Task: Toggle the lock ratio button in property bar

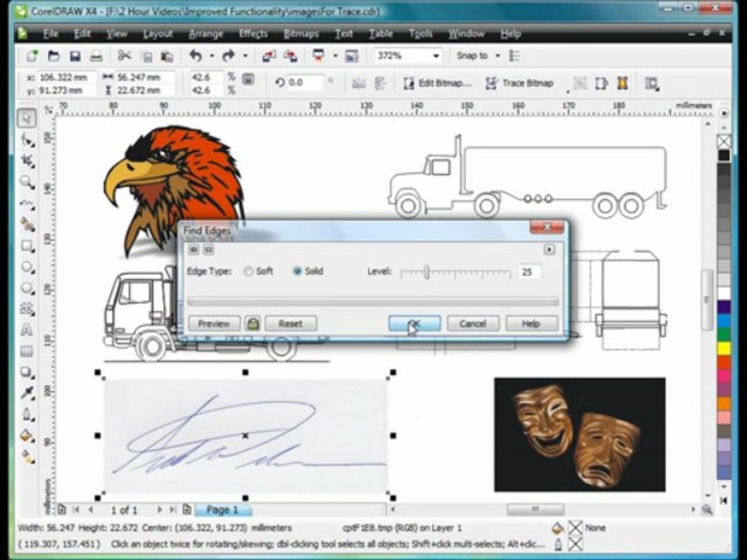Action: click(248, 80)
